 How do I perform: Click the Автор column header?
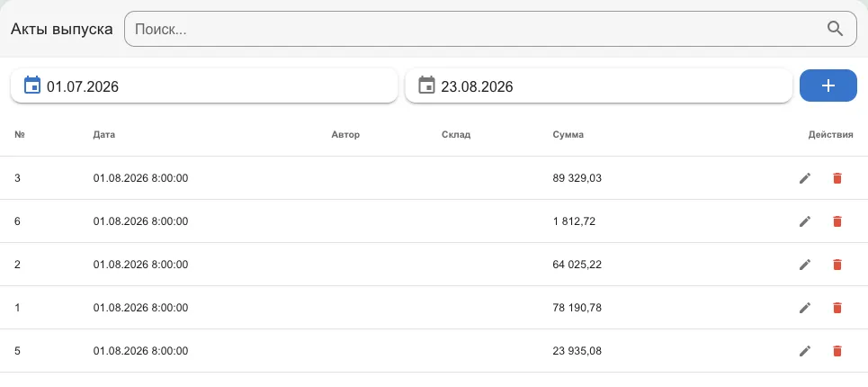(345, 134)
